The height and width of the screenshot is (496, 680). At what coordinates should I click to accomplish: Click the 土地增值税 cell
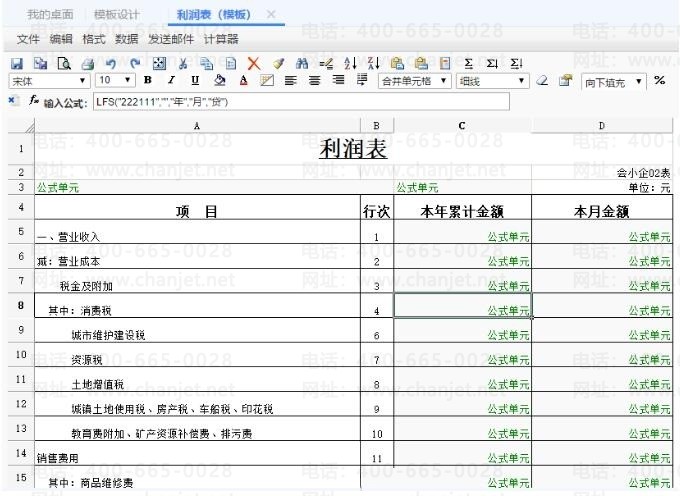pos(197,380)
